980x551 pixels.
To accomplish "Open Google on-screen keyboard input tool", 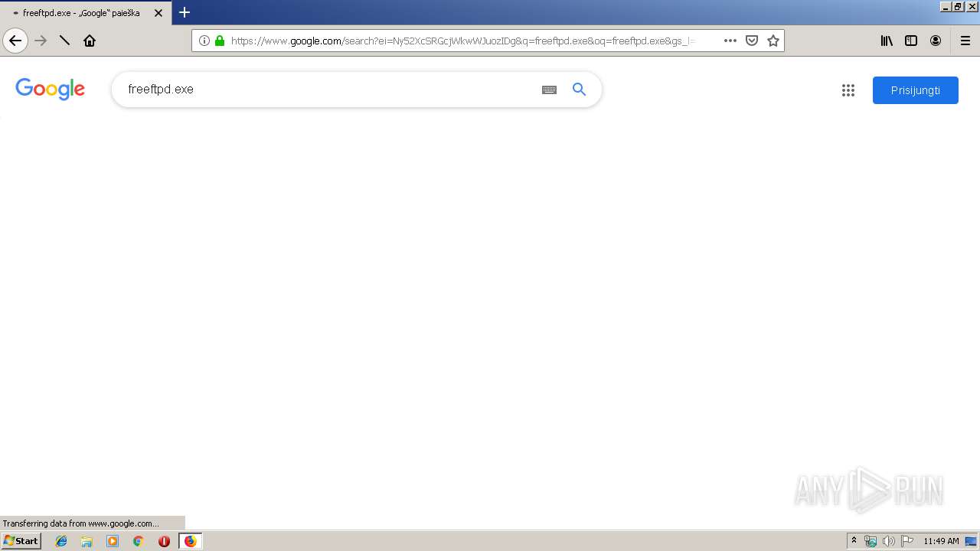I will 549,90.
